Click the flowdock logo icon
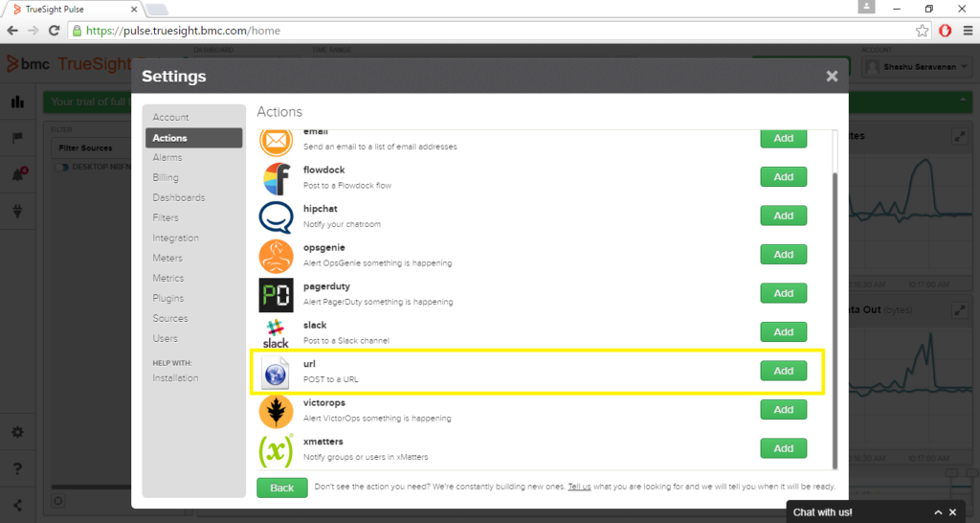Viewport: 980px width, 523px height. (x=277, y=179)
